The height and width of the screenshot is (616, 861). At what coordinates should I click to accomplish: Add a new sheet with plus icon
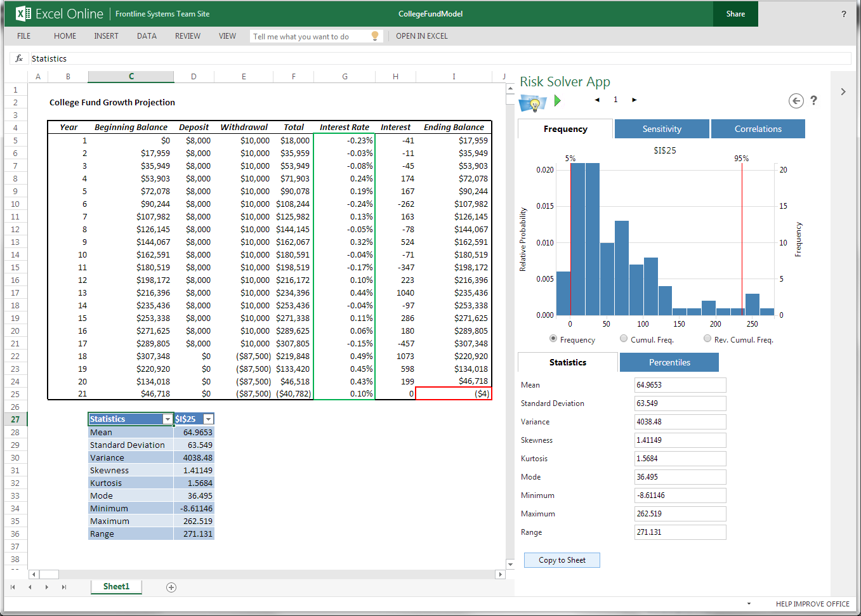(171, 587)
